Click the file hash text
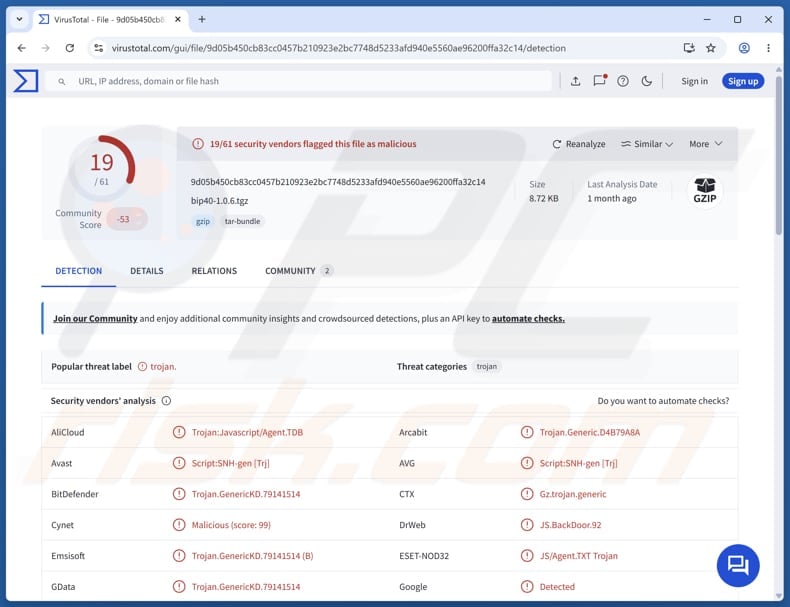The height and width of the screenshot is (607, 790). tap(338, 182)
